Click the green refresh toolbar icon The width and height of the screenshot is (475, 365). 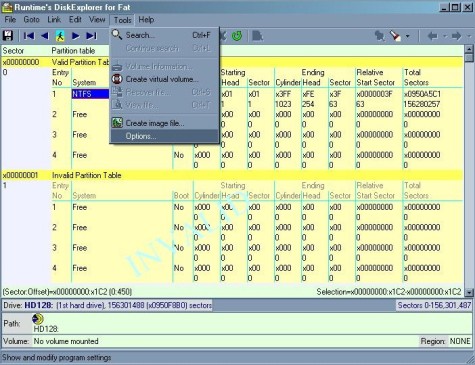[237, 36]
